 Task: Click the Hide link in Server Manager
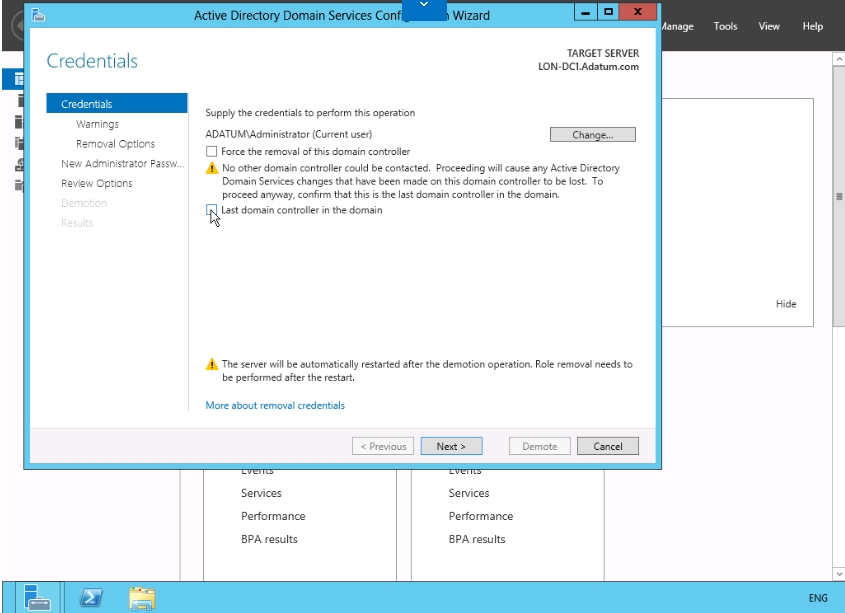786,304
